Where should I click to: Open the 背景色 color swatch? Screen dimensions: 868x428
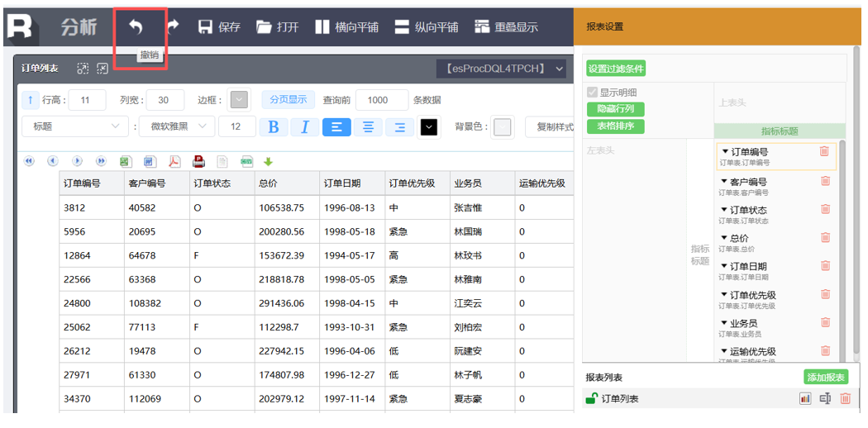tap(502, 127)
